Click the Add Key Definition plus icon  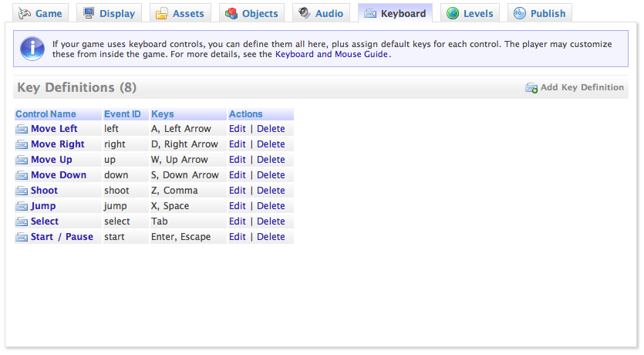pyautogui.click(x=531, y=88)
